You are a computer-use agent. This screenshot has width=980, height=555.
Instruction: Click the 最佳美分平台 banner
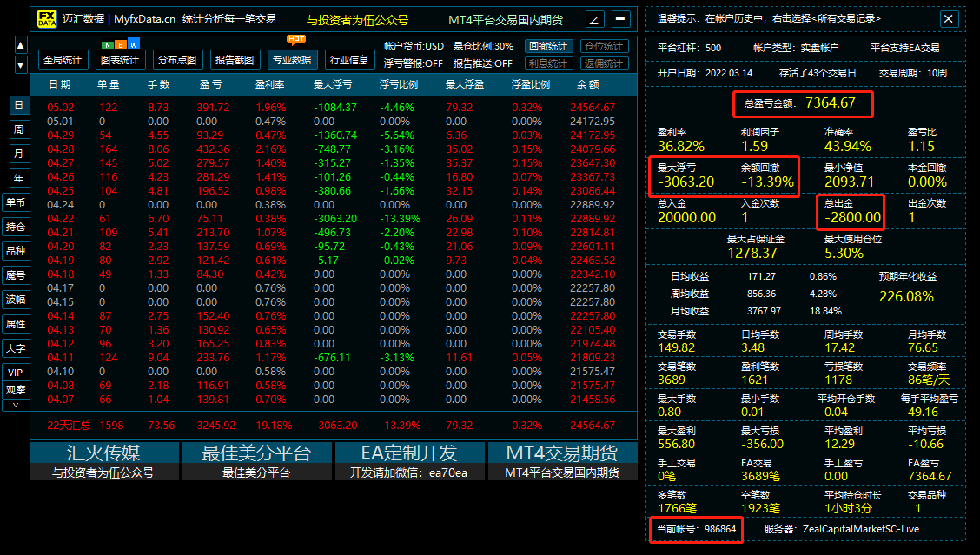tap(257, 461)
